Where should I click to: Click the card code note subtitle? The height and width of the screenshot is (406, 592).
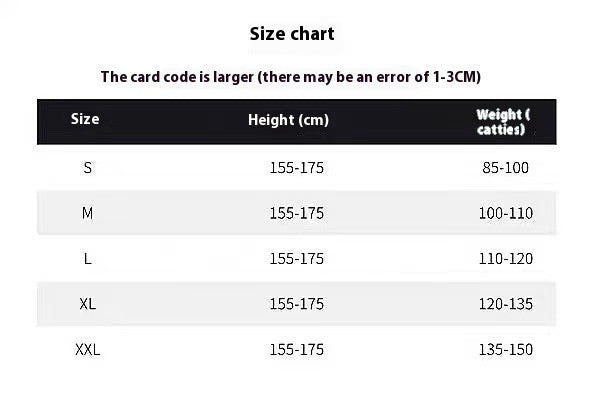tap(291, 77)
